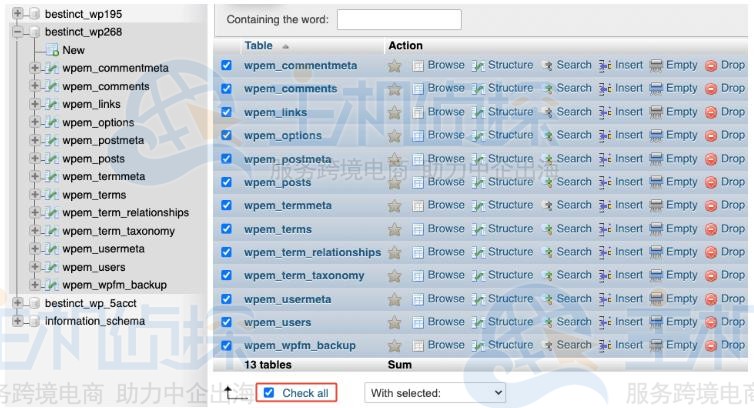Image resolution: width=754 pixels, height=408 pixels.
Task: Uncheck the wpem_postmeta checkbox
Action: 226,159
